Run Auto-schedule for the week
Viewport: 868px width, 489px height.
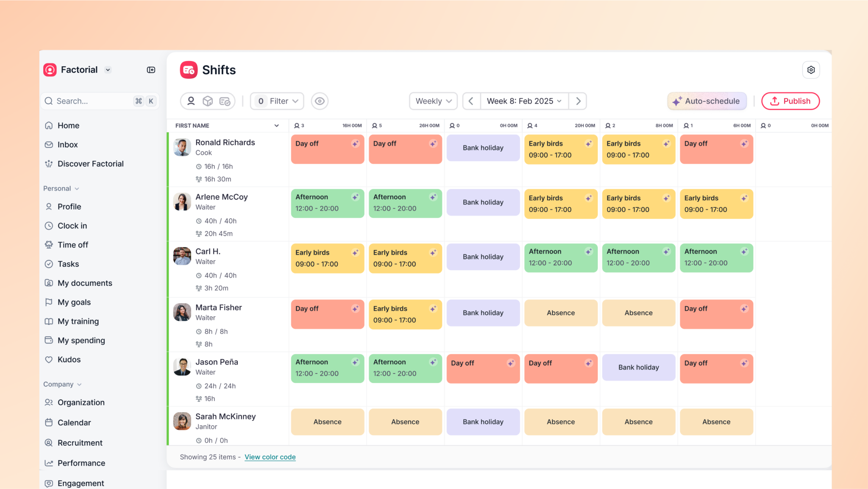tap(707, 101)
